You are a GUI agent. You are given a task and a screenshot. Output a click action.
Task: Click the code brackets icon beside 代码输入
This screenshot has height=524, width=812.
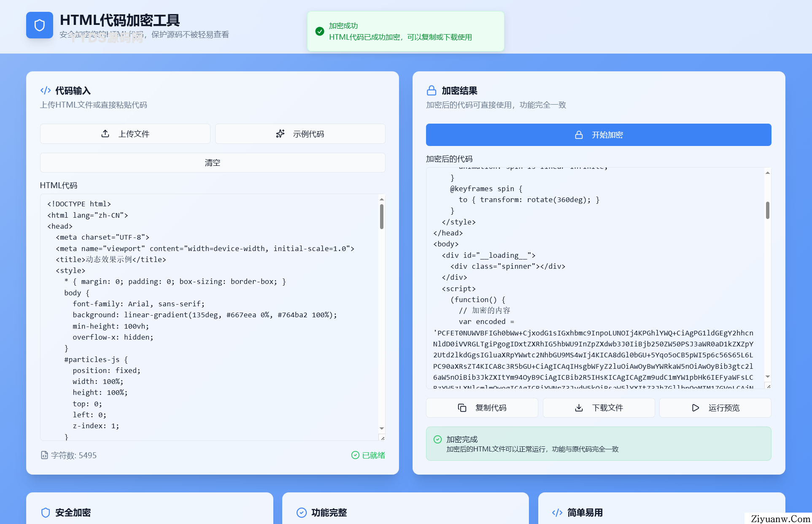click(x=46, y=90)
